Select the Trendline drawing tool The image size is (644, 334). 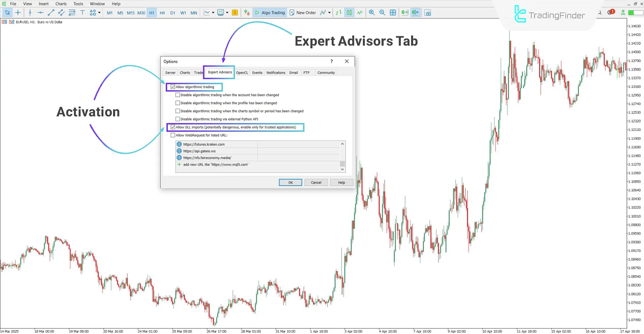pyautogui.click(x=51, y=12)
